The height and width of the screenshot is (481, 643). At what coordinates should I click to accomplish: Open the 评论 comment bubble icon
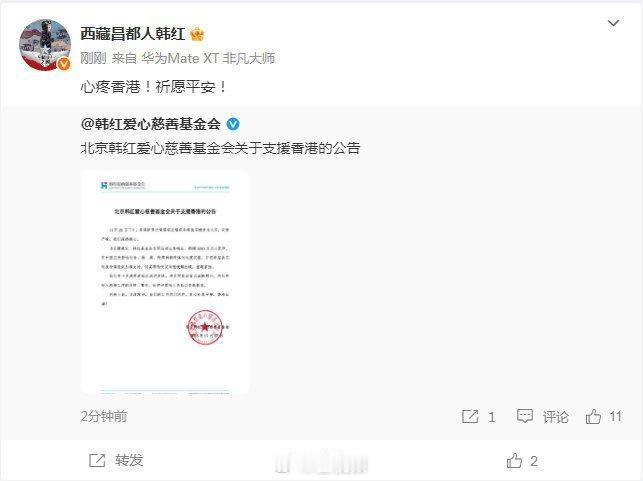coord(524,416)
